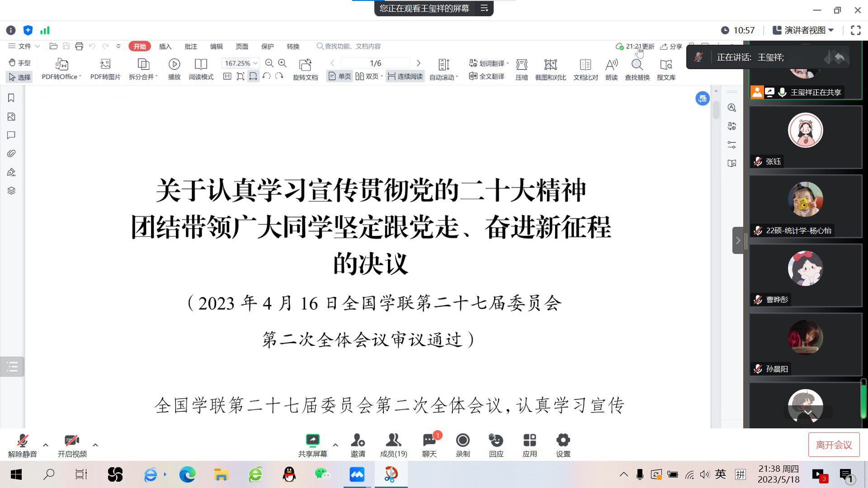Start meeting recording (录制)
Viewport: 868px width, 488px height.
[462, 440]
